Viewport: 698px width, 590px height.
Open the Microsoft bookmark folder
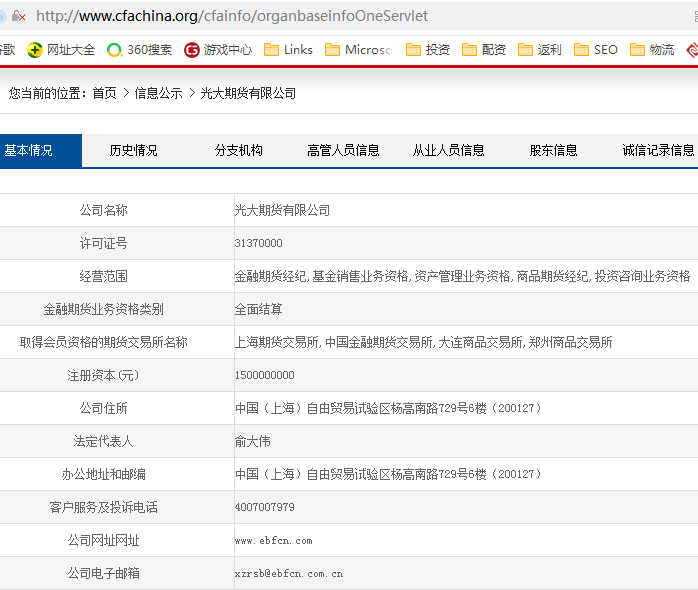358,49
